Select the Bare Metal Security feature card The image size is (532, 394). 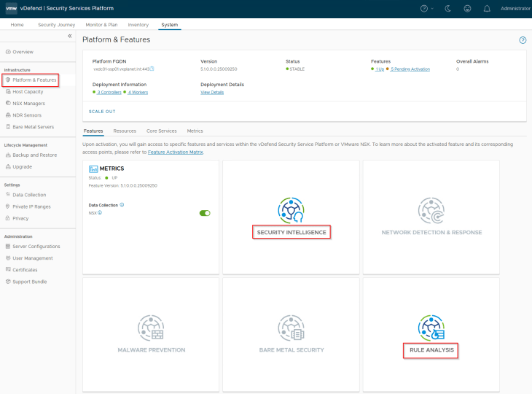(291, 335)
